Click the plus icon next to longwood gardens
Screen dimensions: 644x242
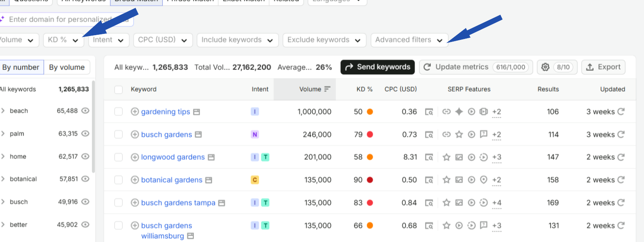(135, 157)
